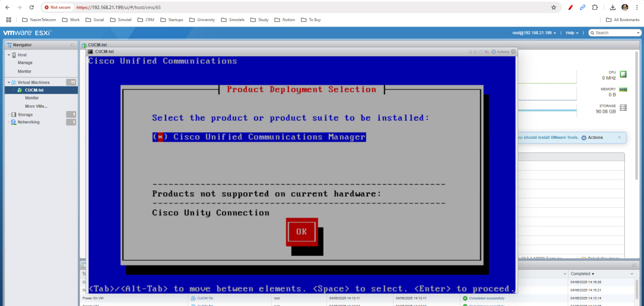Click the console keyboard layout flag icon
Screen dimensions: 644x306
486,52
